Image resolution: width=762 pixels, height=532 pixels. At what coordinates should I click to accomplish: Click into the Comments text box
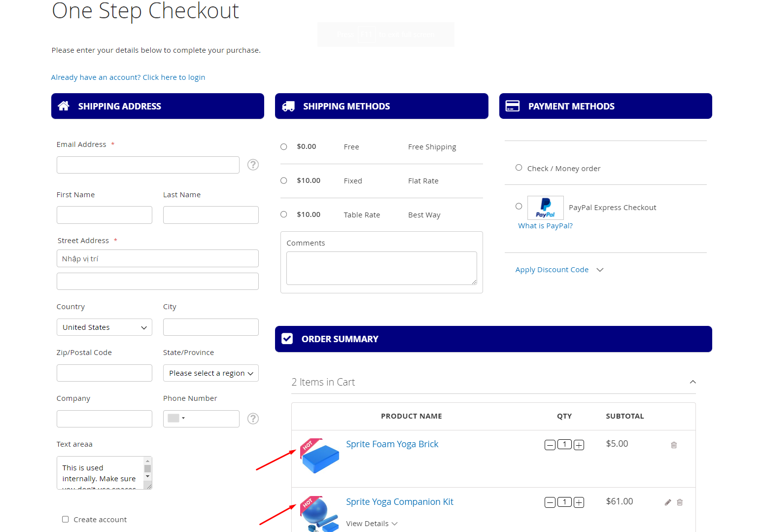click(x=381, y=268)
